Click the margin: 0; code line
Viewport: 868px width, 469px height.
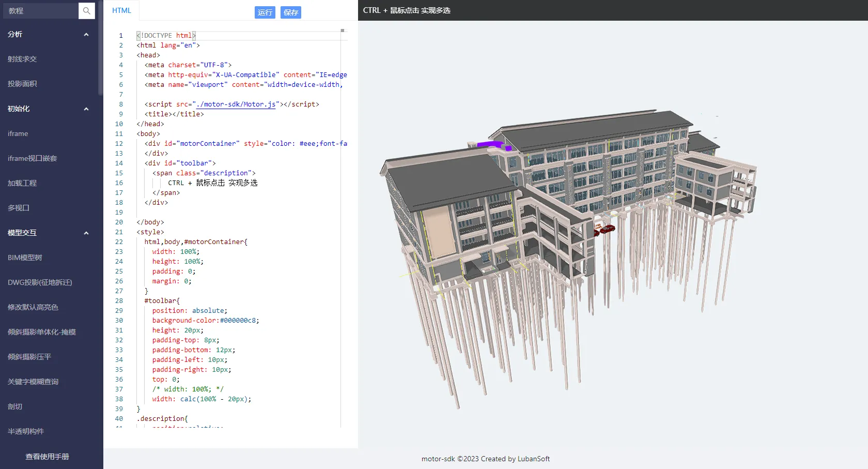[172, 281]
